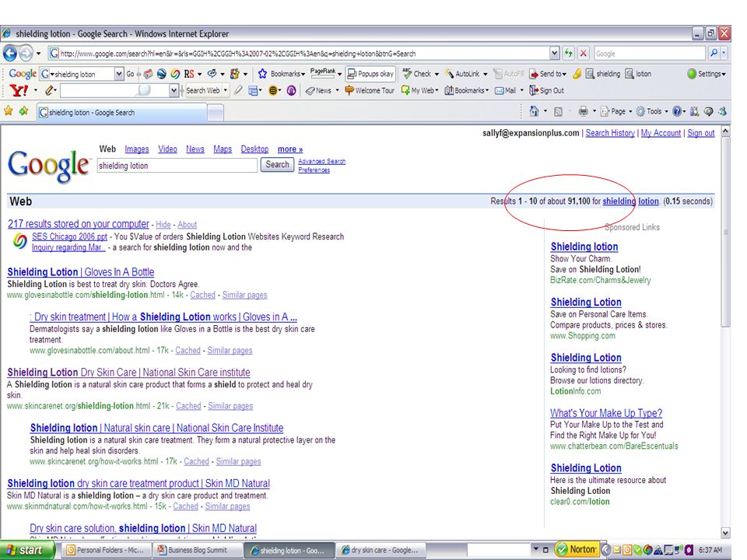This screenshot has height=560, width=747.
Task: Open the Google toolbar search box dropdown
Action: click(x=119, y=74)
